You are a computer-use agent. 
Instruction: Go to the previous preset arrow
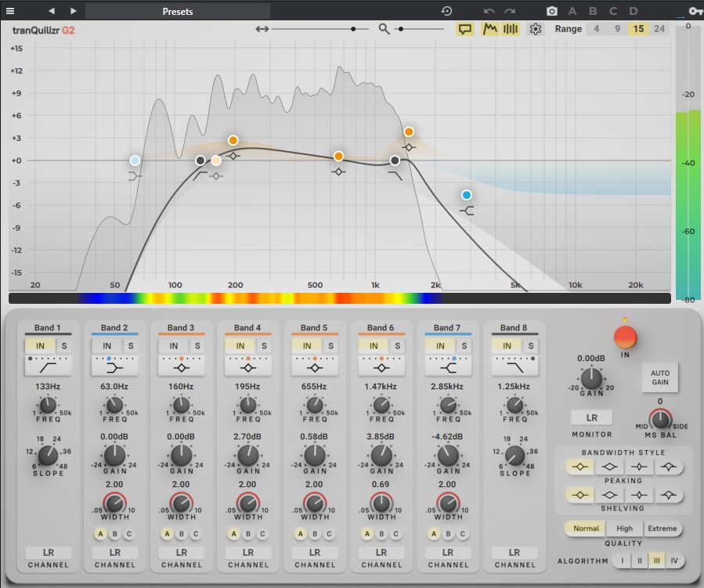52,11
